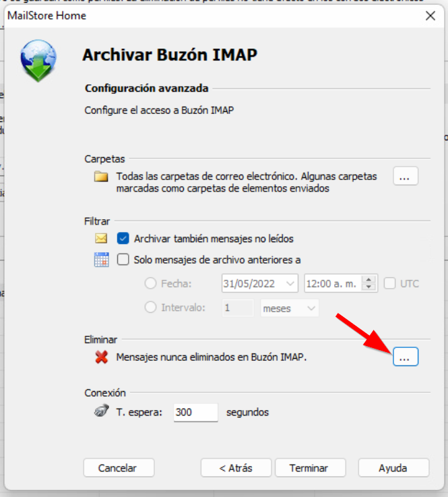Select the Intervalo radio button
Screen dimensions: 448x497
point(150,308)
